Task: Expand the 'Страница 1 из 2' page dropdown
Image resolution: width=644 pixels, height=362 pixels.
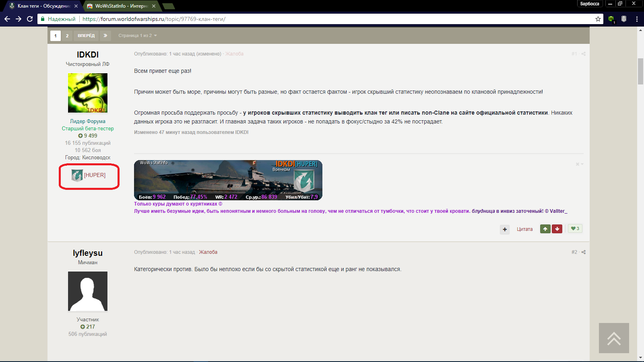Action: tap(138, 35)
